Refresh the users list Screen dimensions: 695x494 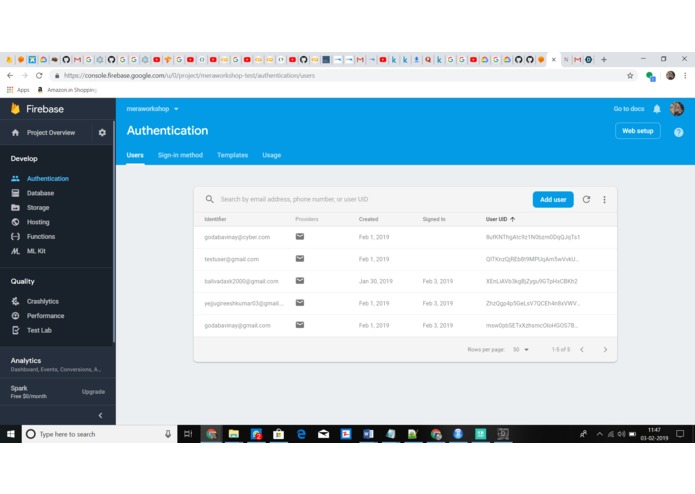(x=586, y=199)
